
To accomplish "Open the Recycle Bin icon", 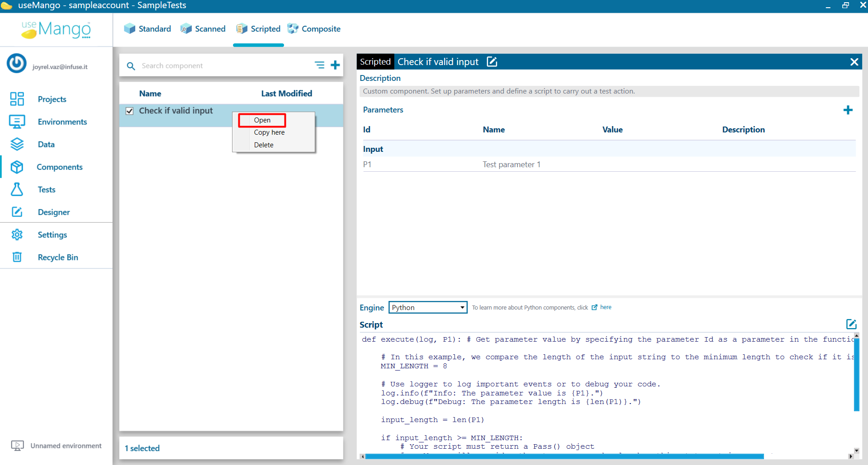I will point(17,257).
